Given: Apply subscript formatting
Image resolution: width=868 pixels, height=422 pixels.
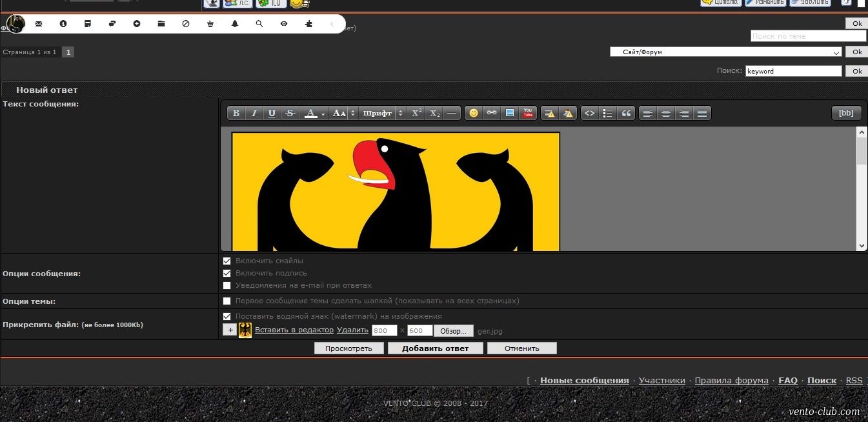Looking at the screenshot, I should (435, 113).
